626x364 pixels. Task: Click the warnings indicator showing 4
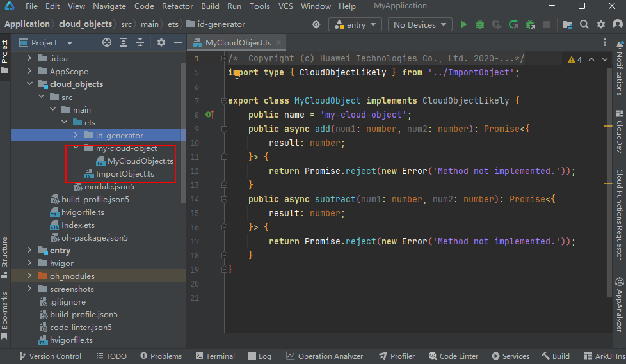pos(575,59)
